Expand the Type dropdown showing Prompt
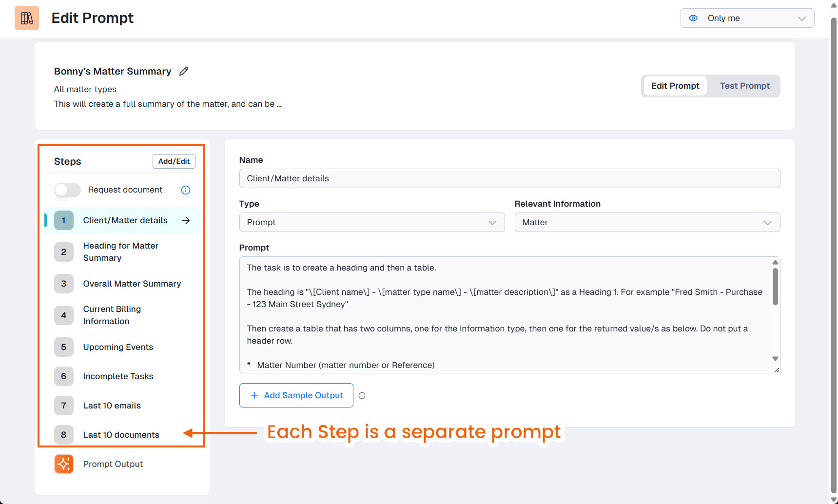Screen dimensions: 838x504 pyautogui.click(x=371, y=222)
